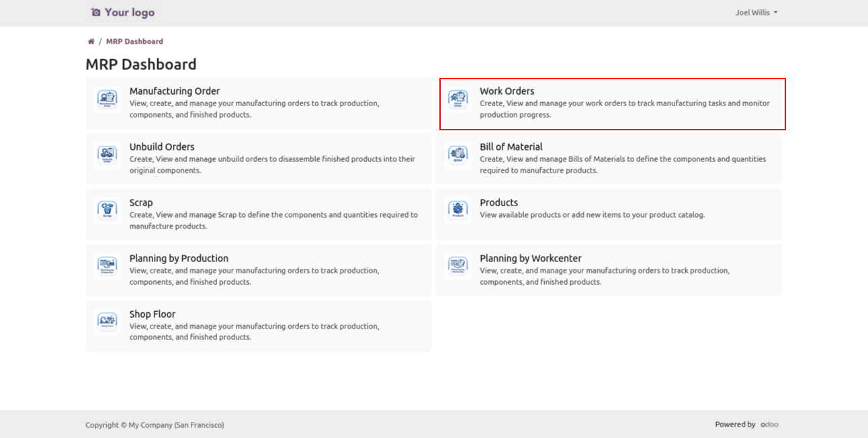Expand the Joel Willis user dropdown
The height and width of the screenshot is (438, 868).
click(756, 13)
